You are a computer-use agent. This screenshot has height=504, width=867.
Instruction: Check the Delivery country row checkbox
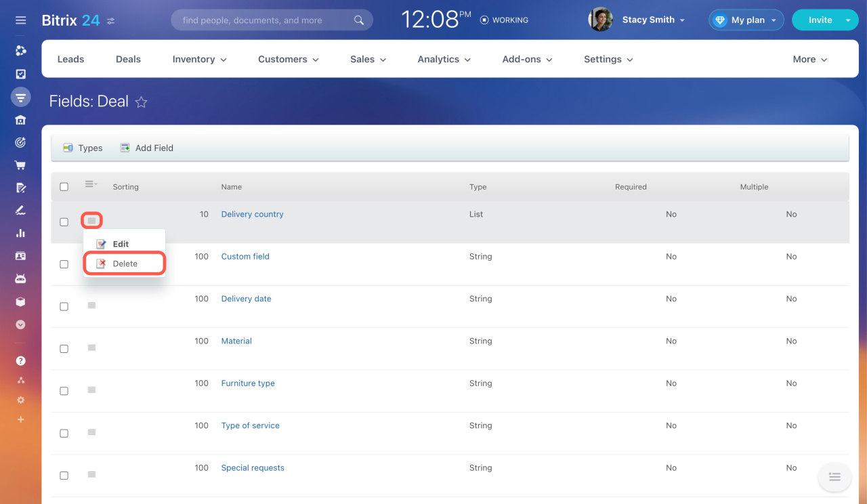tap(64, 222)
